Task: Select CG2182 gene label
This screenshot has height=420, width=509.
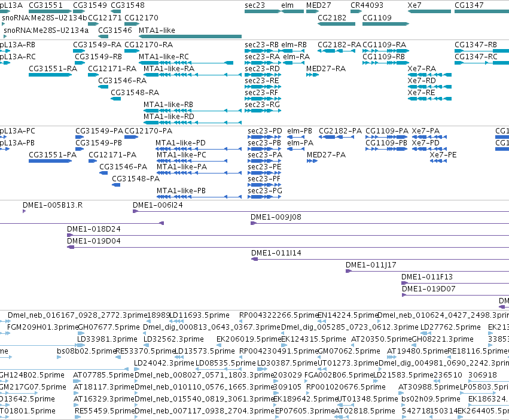Action: click(332, 17)
